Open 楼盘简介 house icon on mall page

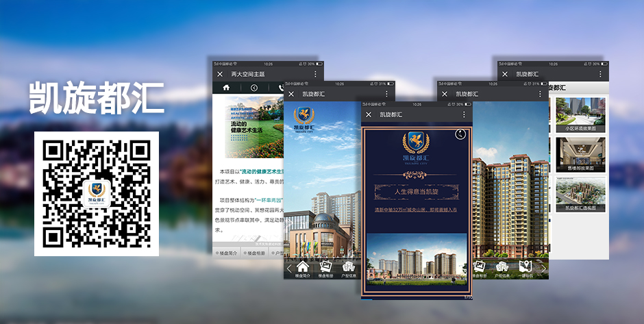303,269
